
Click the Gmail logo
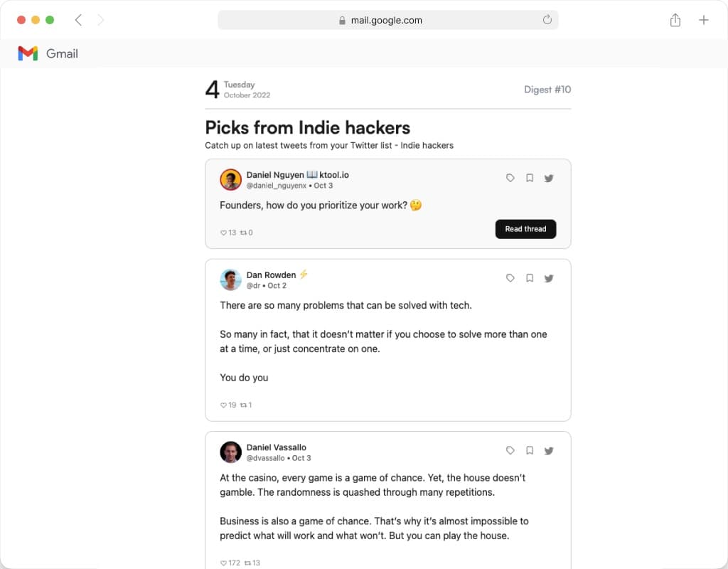click(x=28, y=53)
